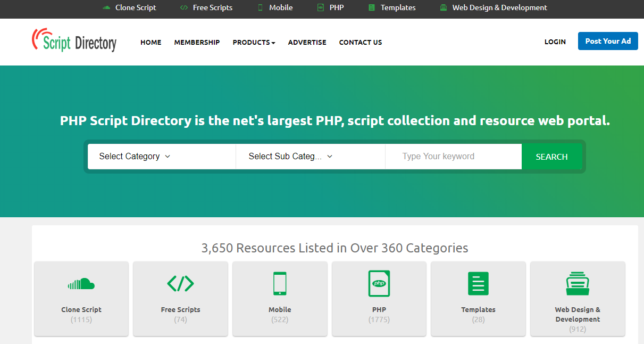644x344 pixels.
Task: Select CONTACT US from the navigation
Action: point(360,42)
